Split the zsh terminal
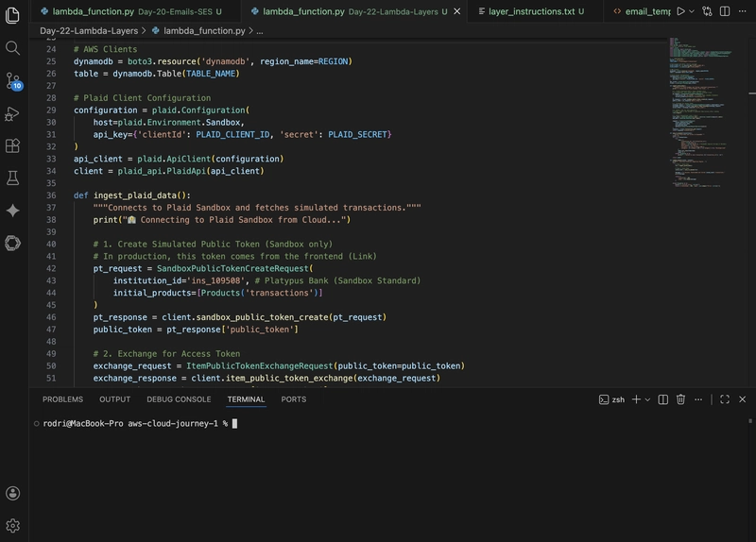This screenshot has width=756, height=542. (663, 399)
